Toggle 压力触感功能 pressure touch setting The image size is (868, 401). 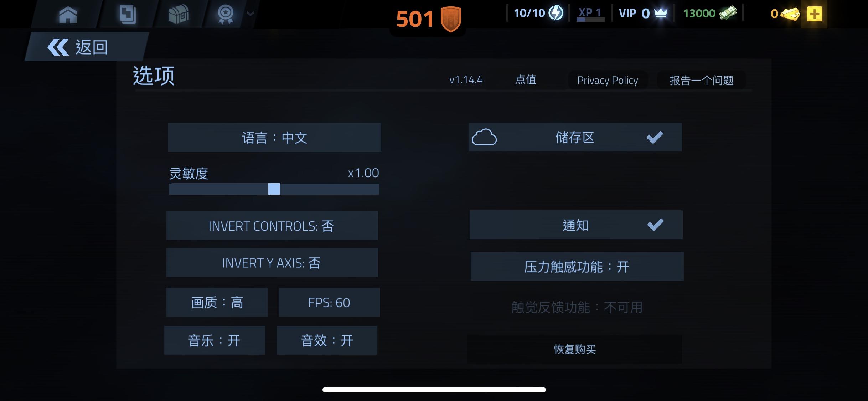tap(577, 266)
